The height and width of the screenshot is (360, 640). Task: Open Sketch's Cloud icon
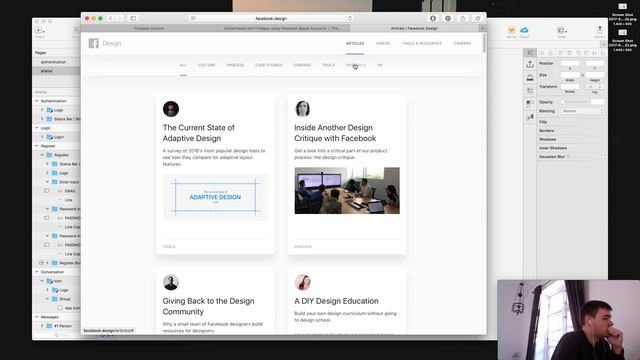click(524, 30)
